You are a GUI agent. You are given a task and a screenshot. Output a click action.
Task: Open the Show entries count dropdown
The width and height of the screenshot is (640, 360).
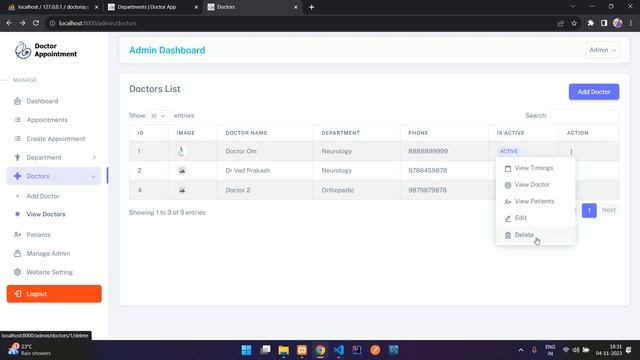click(158, 116)
